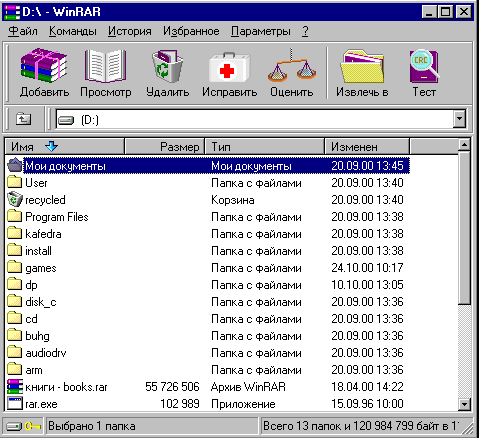
Task: Open the Просмотр (View) book icon
Action: point(106,66)
